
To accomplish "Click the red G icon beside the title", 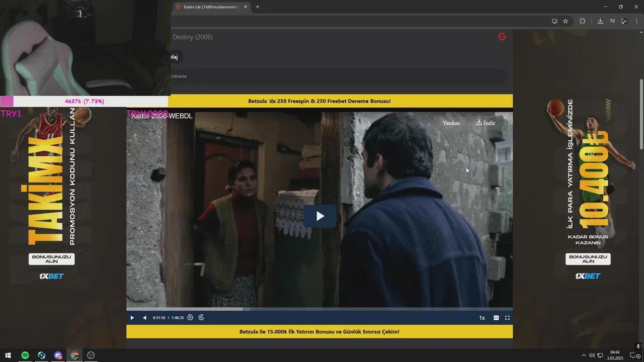I will pos(502,37).
